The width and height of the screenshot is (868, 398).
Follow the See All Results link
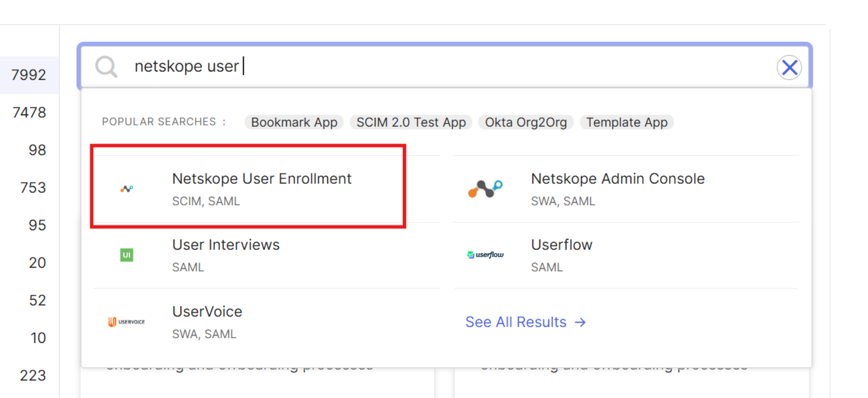525,322
